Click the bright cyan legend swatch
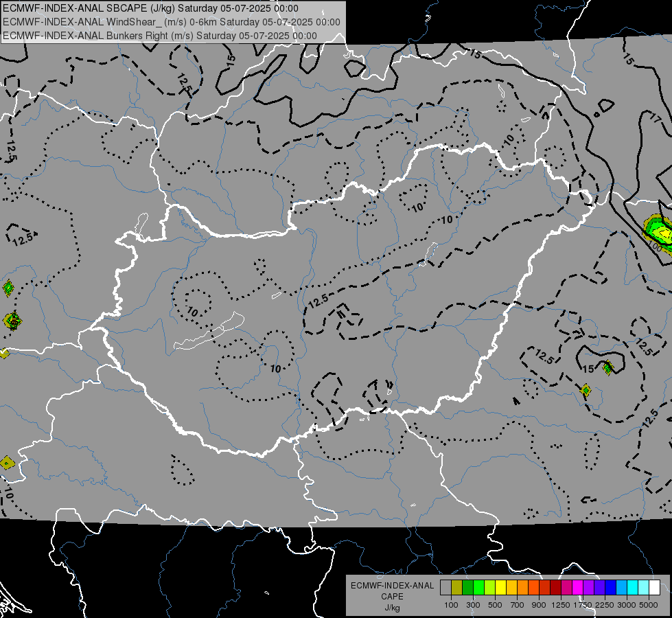The height and width of the screenshot is (618, 672). click(633, 587)
